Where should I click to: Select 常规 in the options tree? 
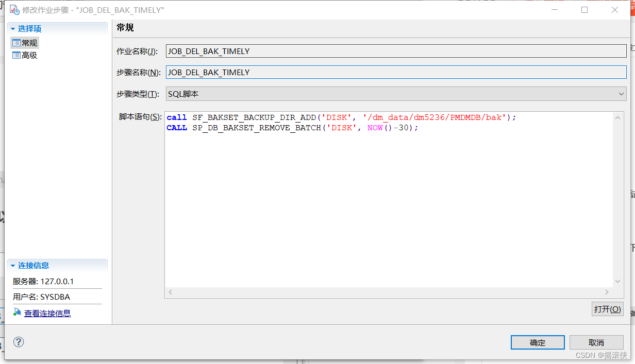tap(29, 43)
